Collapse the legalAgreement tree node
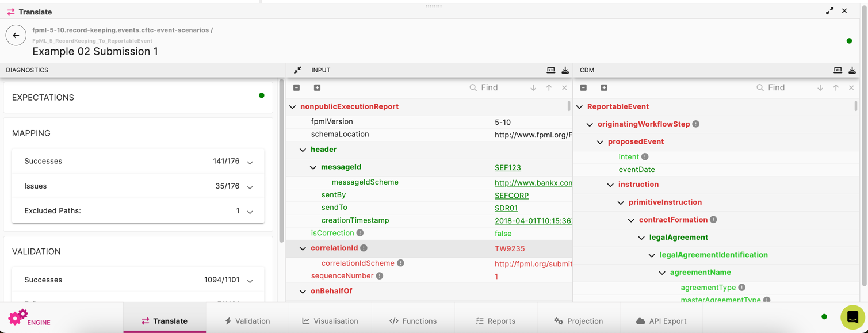Image resolution: width=868 pixels, height=333 pixels. (x=641, y=238)
